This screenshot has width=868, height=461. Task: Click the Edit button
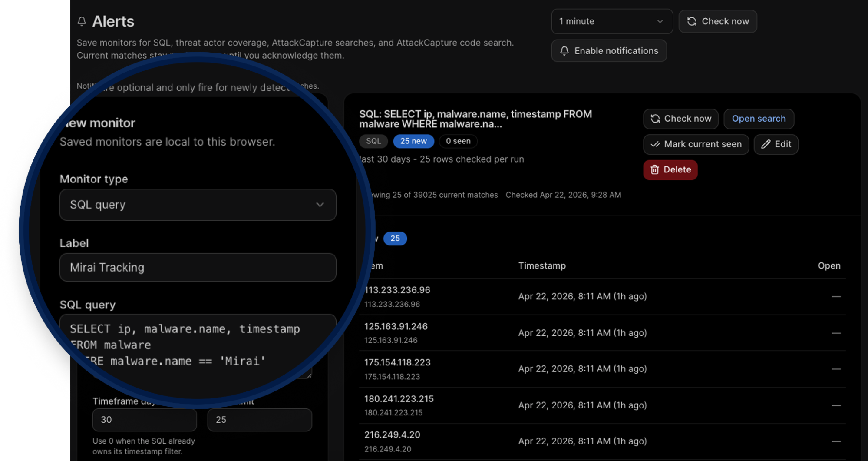[x=776, y=144]
